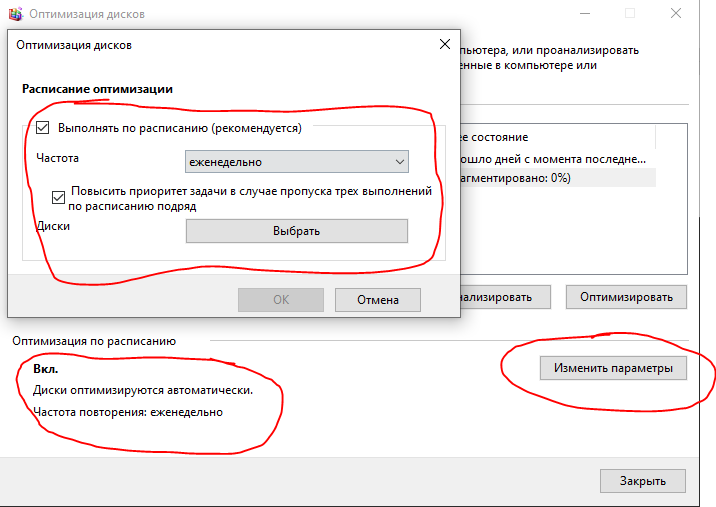Click "Расписание оптимизации" heading
Screen dimensions: 716x507
(x=97, y=89)
